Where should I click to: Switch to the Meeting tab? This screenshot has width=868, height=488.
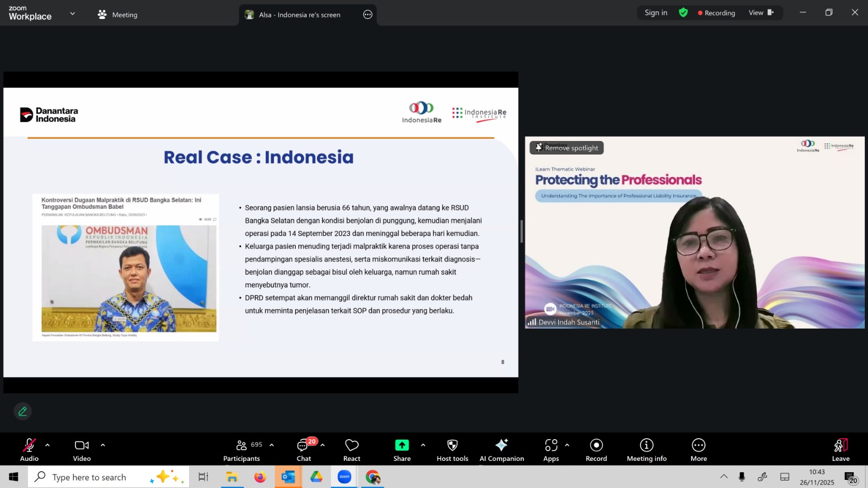tap(118, 15)
